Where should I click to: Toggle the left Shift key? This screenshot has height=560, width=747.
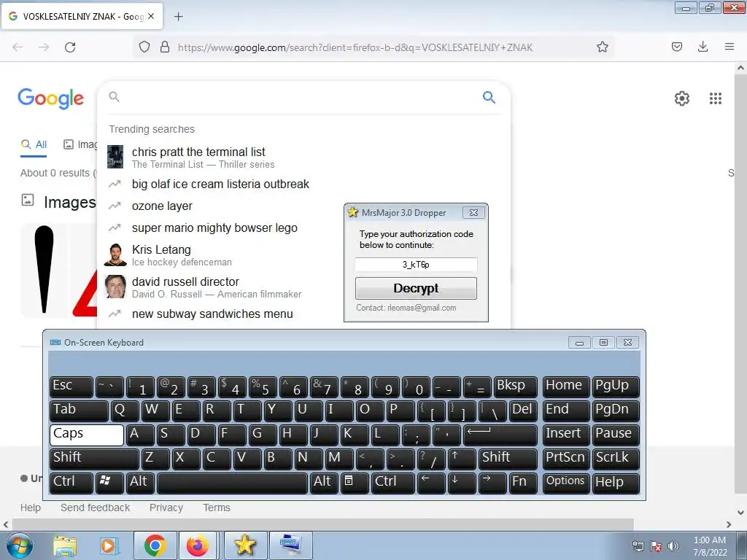point(94,459)
